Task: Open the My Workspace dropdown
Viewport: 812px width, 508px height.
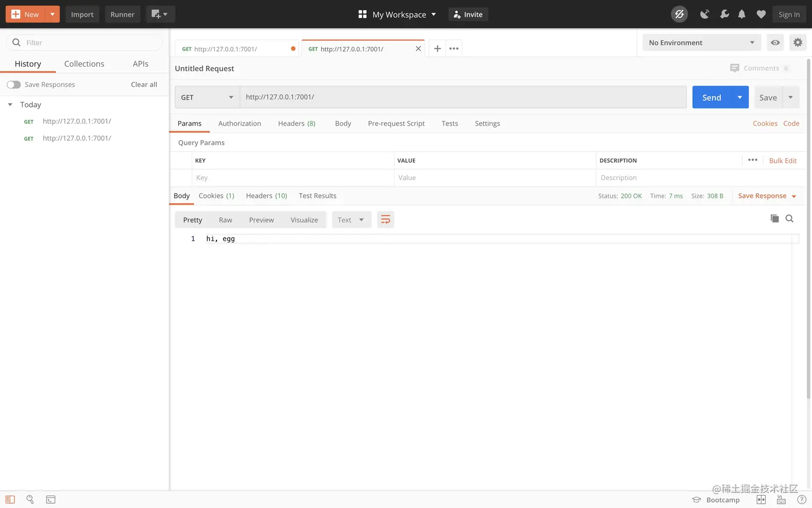Action: click(x=397, y=15)
